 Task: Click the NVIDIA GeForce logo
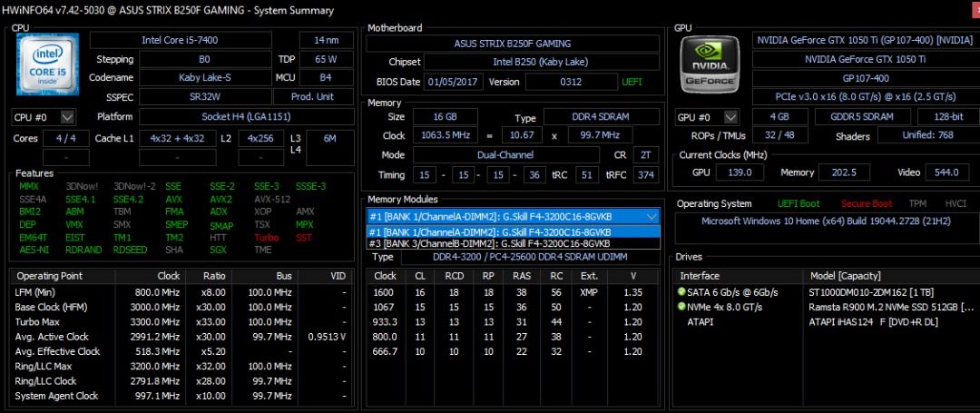tap(710, 64)
